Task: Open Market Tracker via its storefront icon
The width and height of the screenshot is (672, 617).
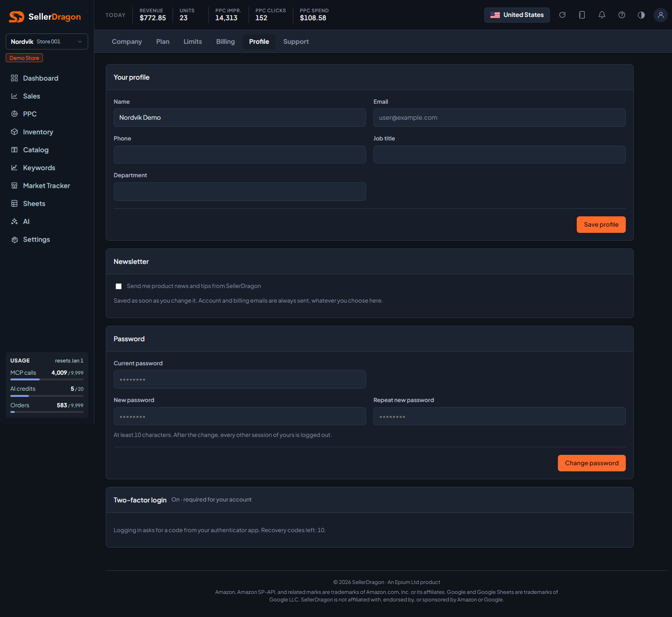Action: click(x=15, y=186)
